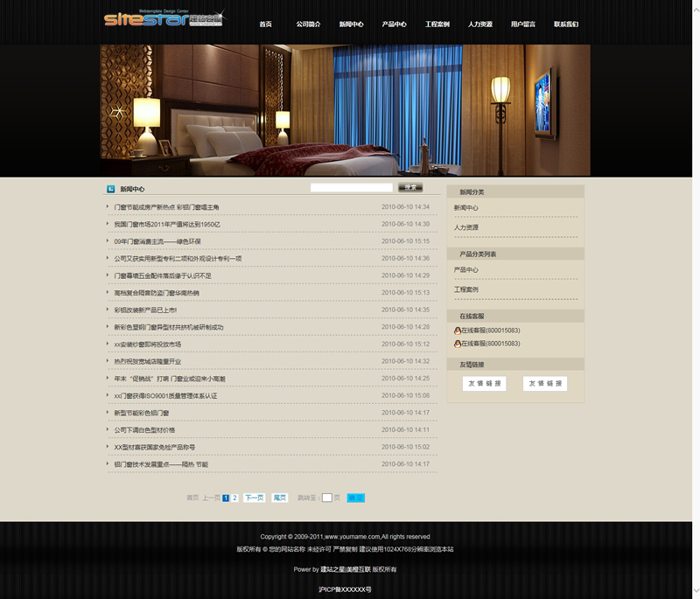This screenshot has height=599, width=700.
Task: Select 工程案例 in the 产品分类列表 sidebar
Action: point(466,289)
